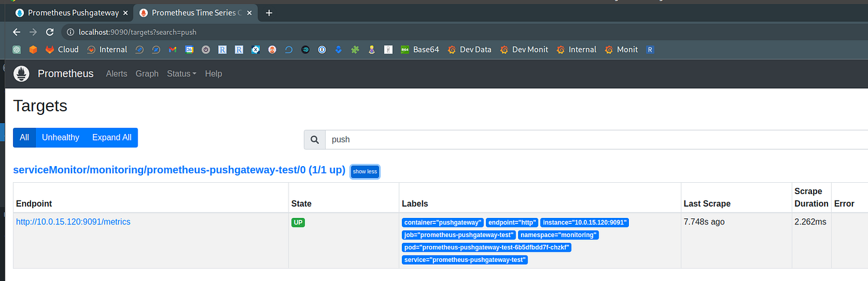Click the Prometheus flame logo

(21, 74)
